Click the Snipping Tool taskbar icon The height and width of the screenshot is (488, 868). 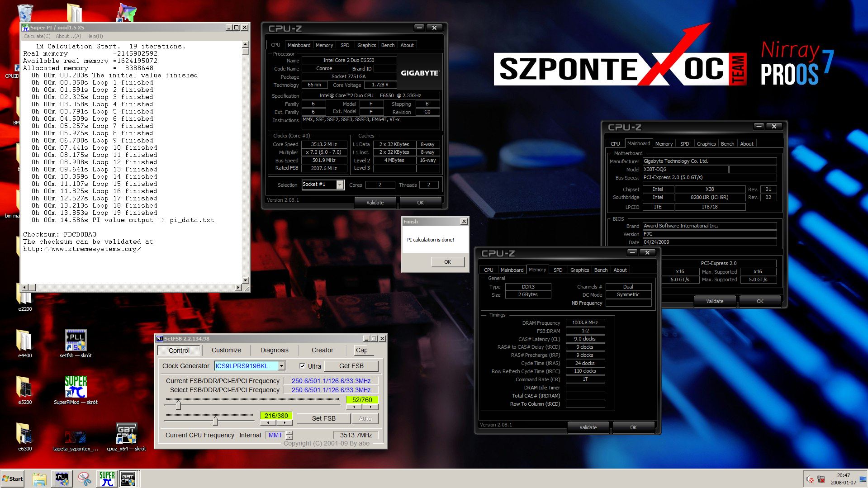tap(84, 479)
